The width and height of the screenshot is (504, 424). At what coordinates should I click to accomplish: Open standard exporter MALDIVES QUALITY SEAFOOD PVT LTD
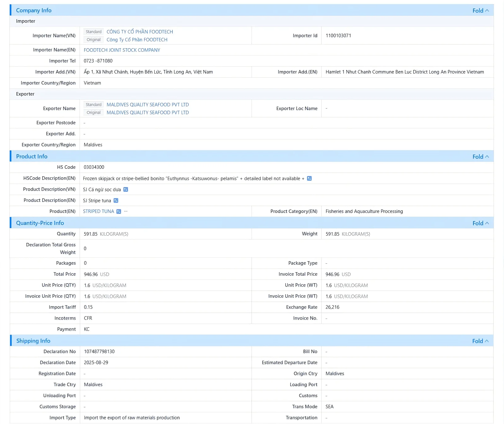148,105
